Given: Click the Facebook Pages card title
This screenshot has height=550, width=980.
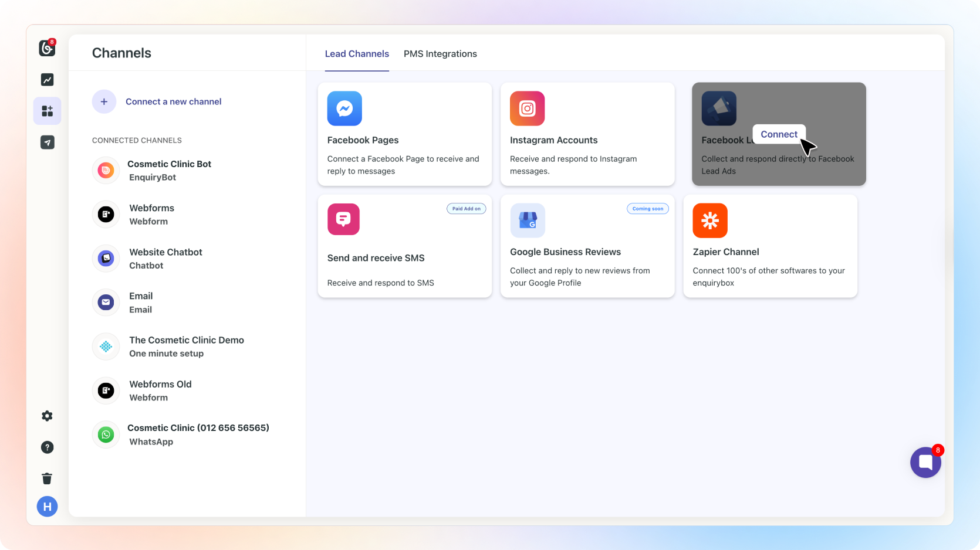Looking at the screenshot, I should 363,140.
